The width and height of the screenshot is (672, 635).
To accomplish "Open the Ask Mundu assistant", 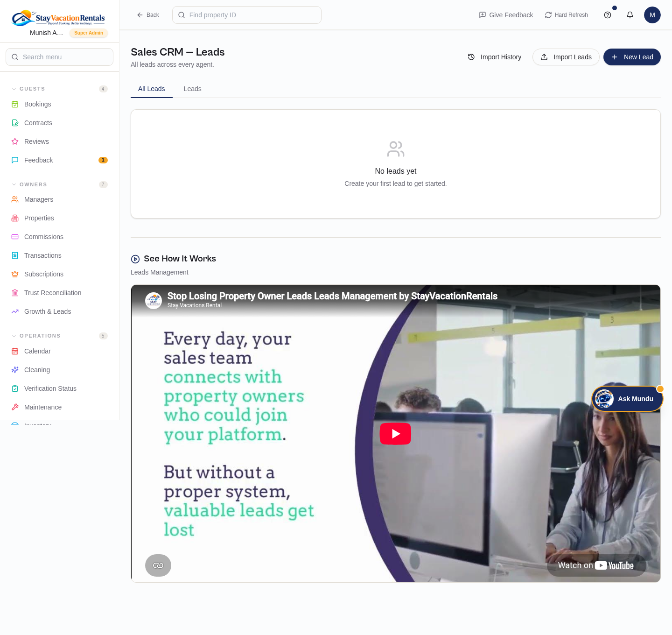I will [627, 399].
